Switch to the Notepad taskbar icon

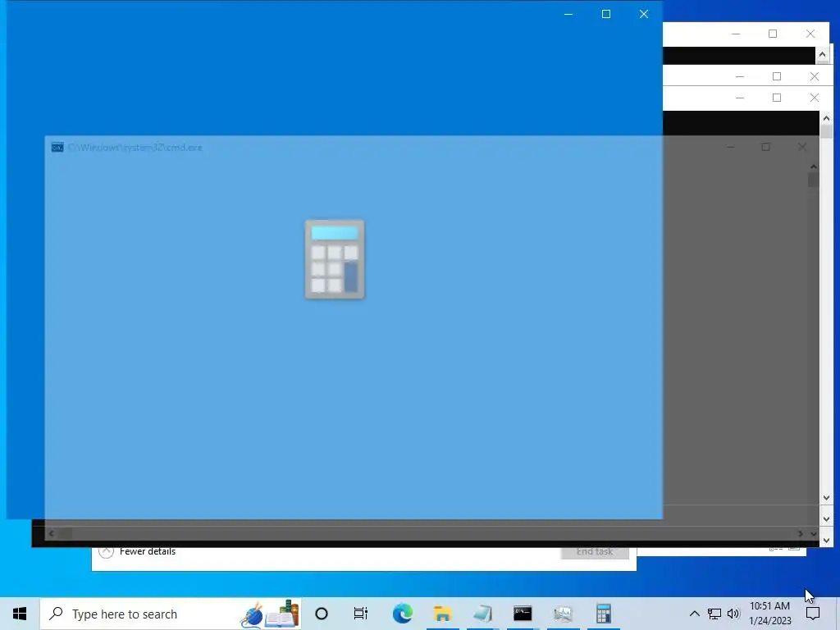click(482, 614)
